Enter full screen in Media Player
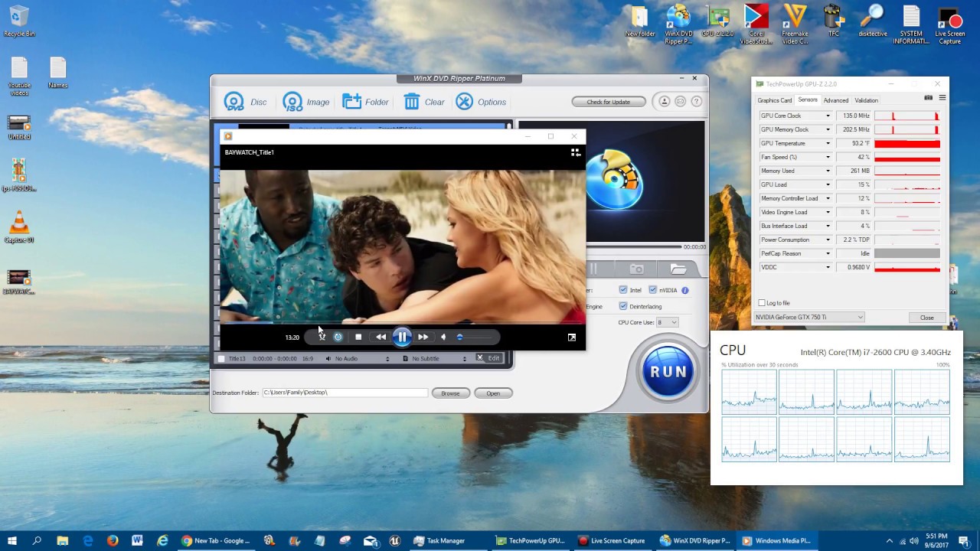 [572, 337]
